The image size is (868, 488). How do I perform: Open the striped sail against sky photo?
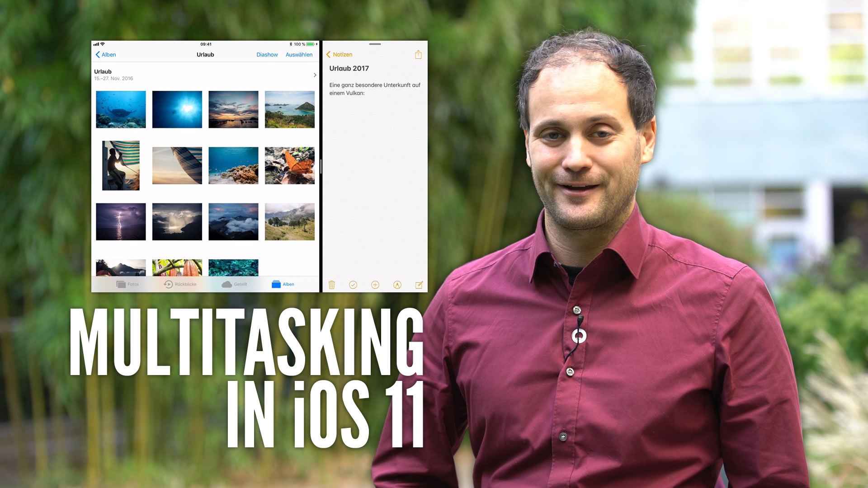pyautogui.click(x=177, y=165)
